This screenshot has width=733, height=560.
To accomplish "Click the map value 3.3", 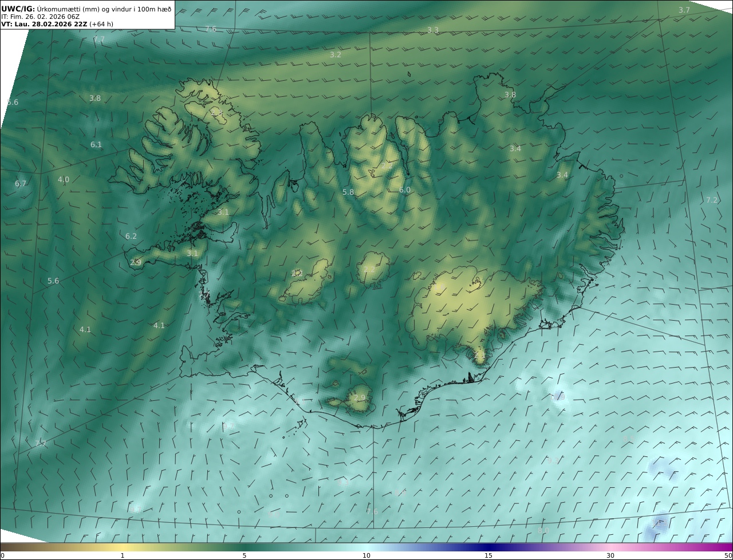I will 433,30.
